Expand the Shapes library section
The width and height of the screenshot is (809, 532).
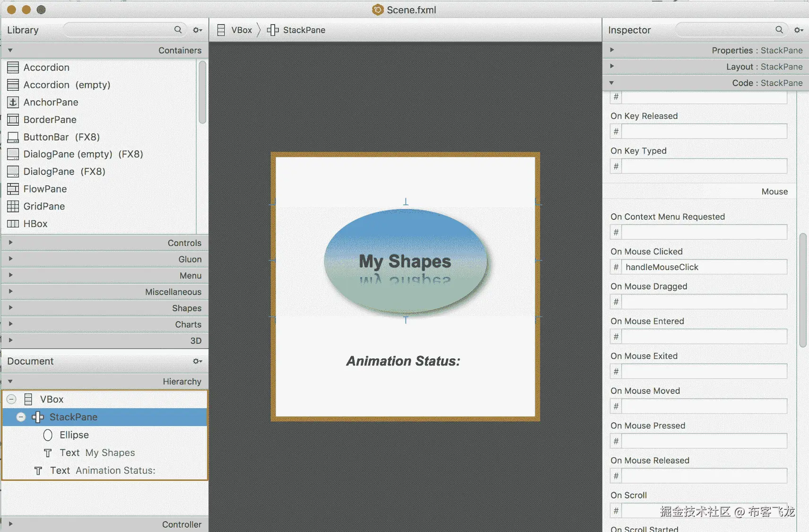(10, 307)
